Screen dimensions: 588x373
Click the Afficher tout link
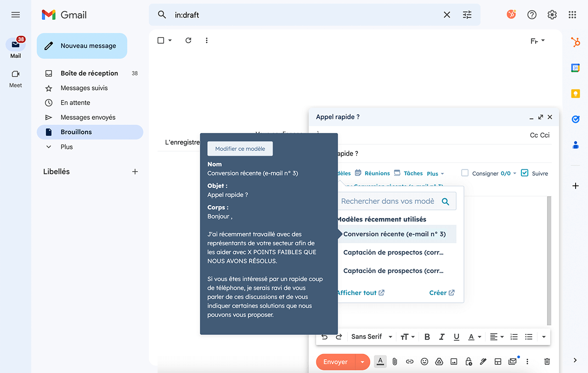point(360,293)
